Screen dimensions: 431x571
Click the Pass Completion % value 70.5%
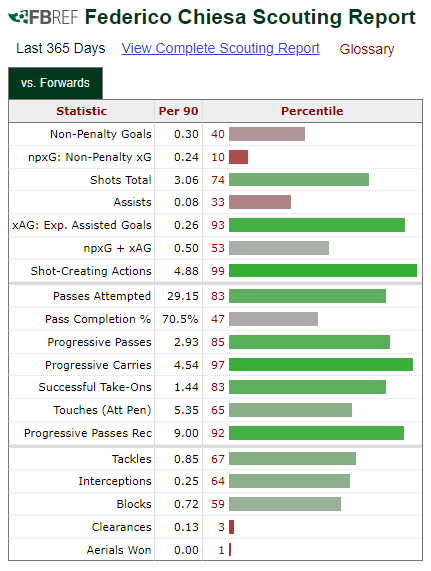point(180,319)
